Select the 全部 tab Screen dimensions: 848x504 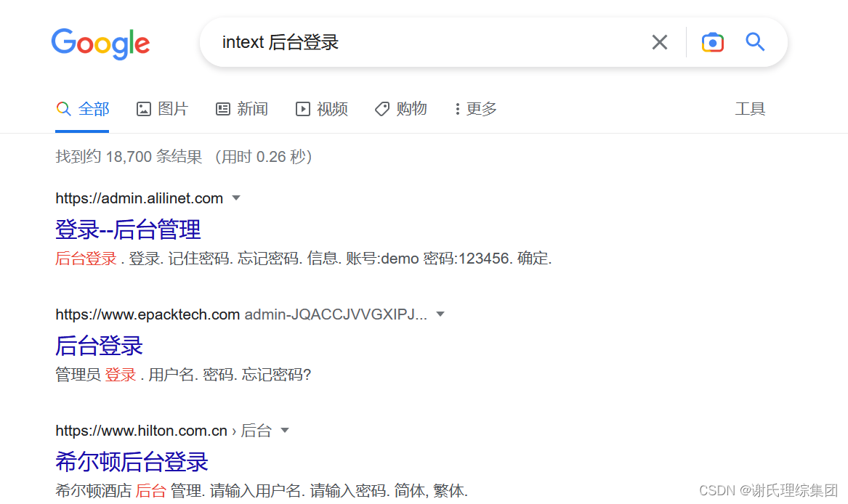pos(82,109)
